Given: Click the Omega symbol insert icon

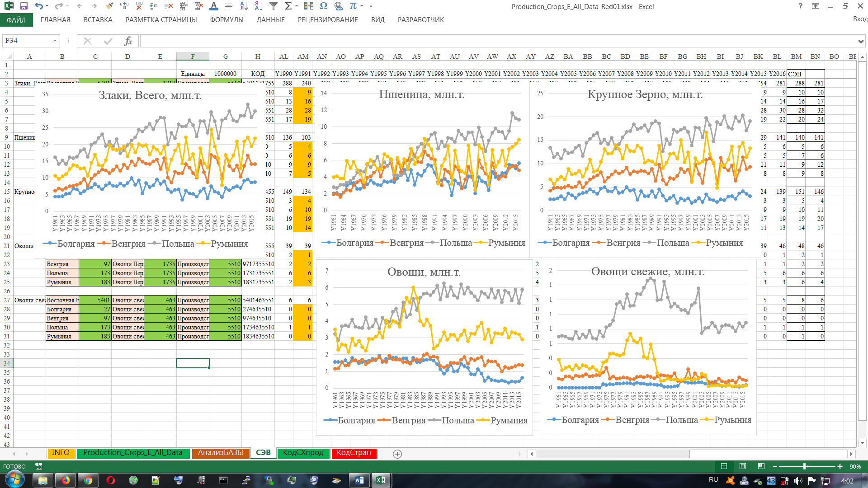Looking at the screenshot, I should [323, 6].
